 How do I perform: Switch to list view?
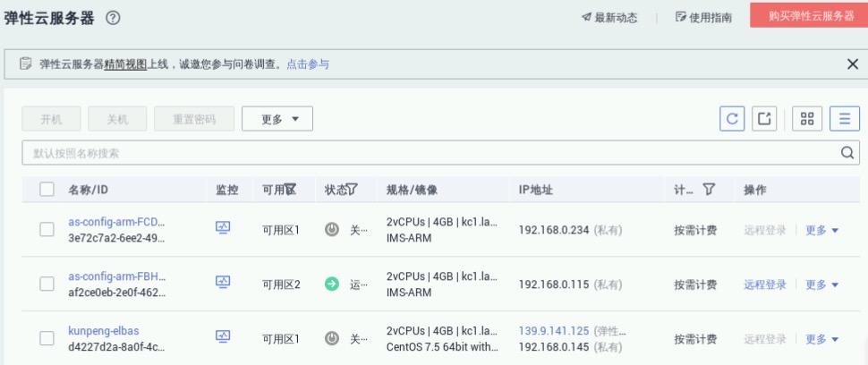point(844,119)
